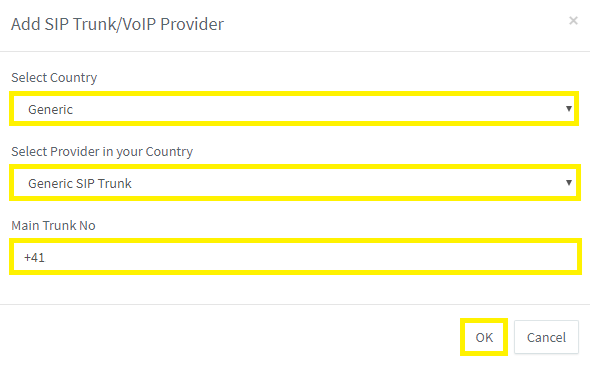Dismiss the dialog using the X icon
This screenshot has width=590, height=367.
pos(573,20)
